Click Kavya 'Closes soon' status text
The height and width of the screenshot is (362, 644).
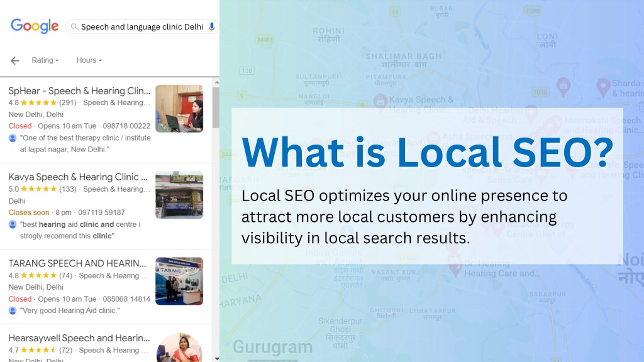click(x=29, y=212)
